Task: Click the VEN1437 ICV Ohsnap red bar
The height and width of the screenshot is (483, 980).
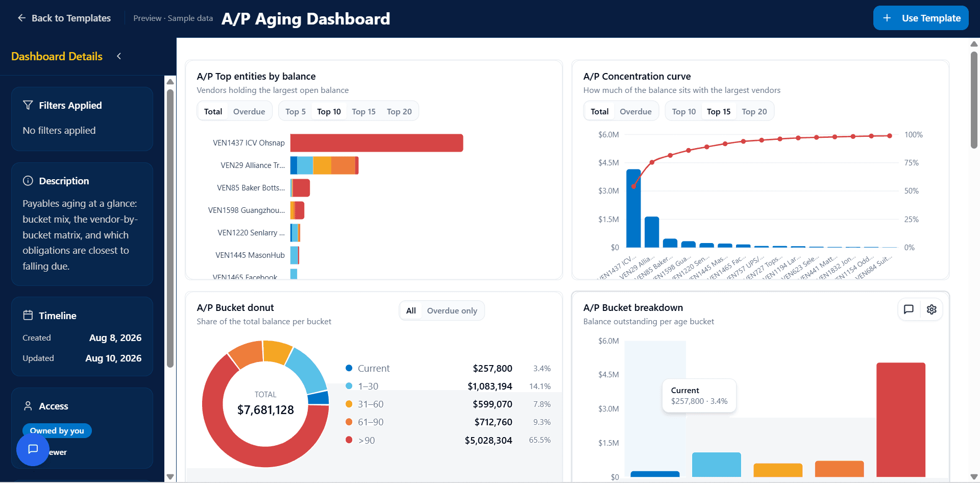Action: (x=377, y=143)
